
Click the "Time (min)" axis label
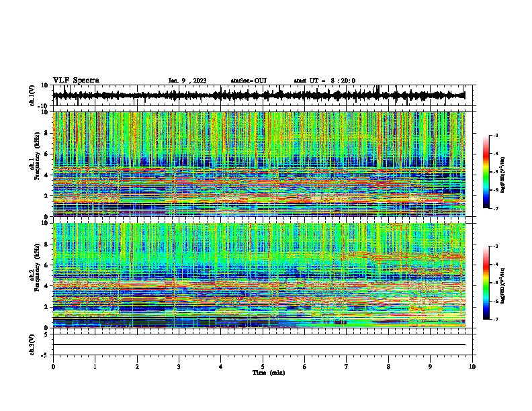[269, 373]
